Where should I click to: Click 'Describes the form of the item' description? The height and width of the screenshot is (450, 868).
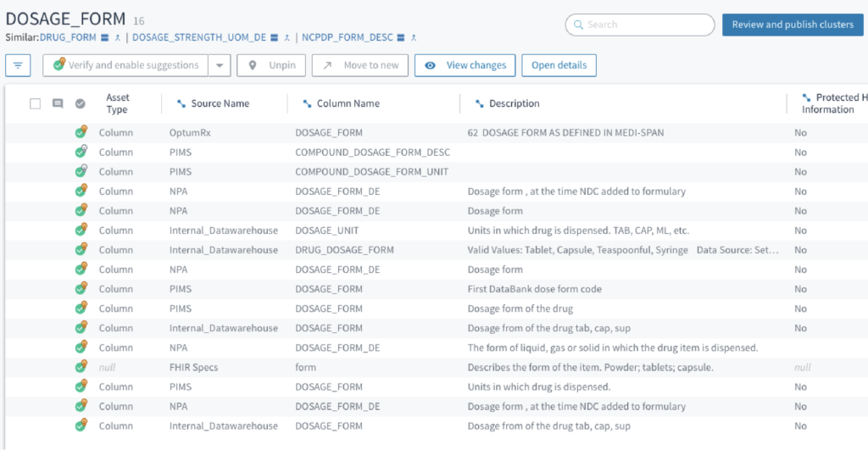(591, 367)
